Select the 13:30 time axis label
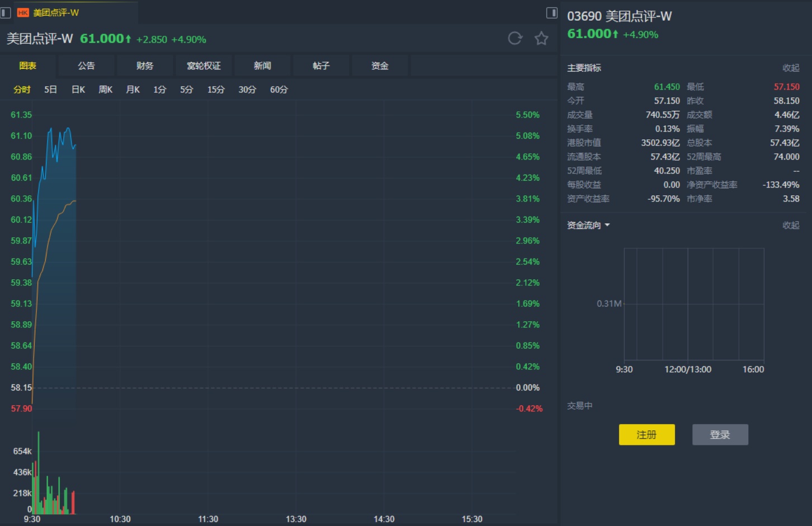The image size is (812, 526). click(296, 519)
